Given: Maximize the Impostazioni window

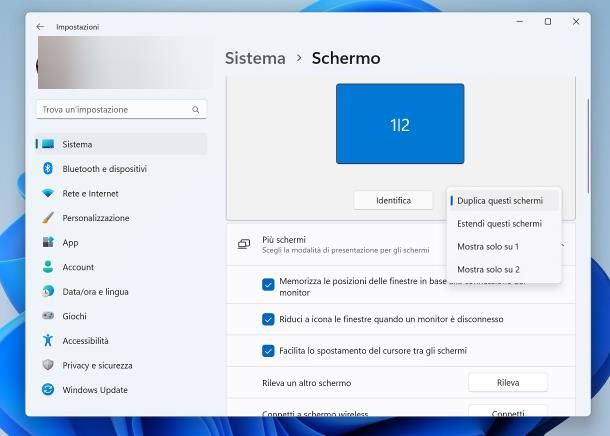Looking at the screenshot, I should pyautogui.click(x=548, y=22).
